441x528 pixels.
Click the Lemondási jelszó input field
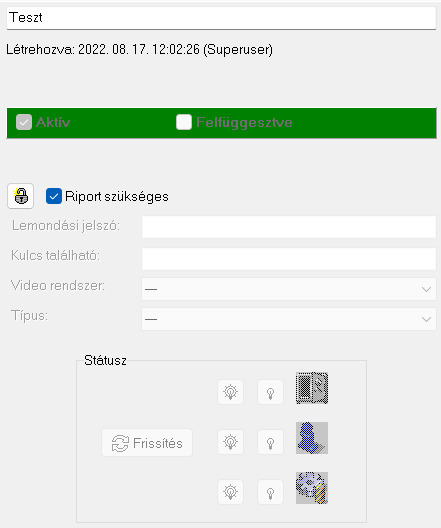coord(289,227)
